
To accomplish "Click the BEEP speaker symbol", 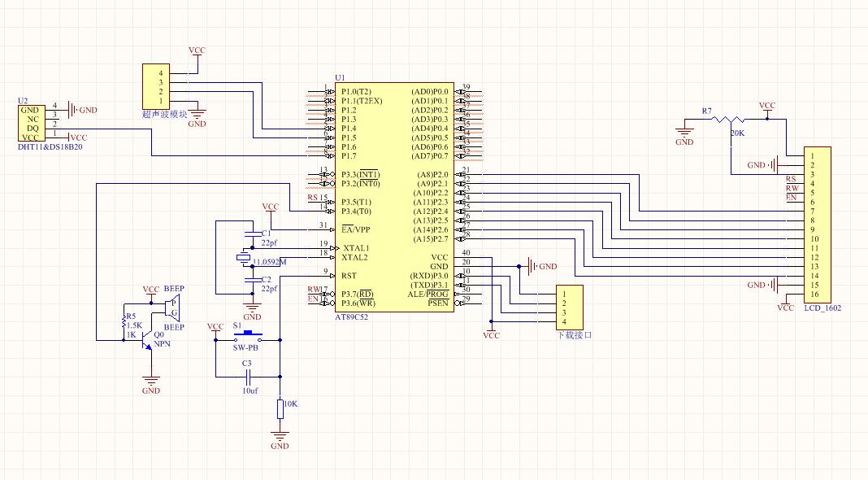I will pos(172,308).
